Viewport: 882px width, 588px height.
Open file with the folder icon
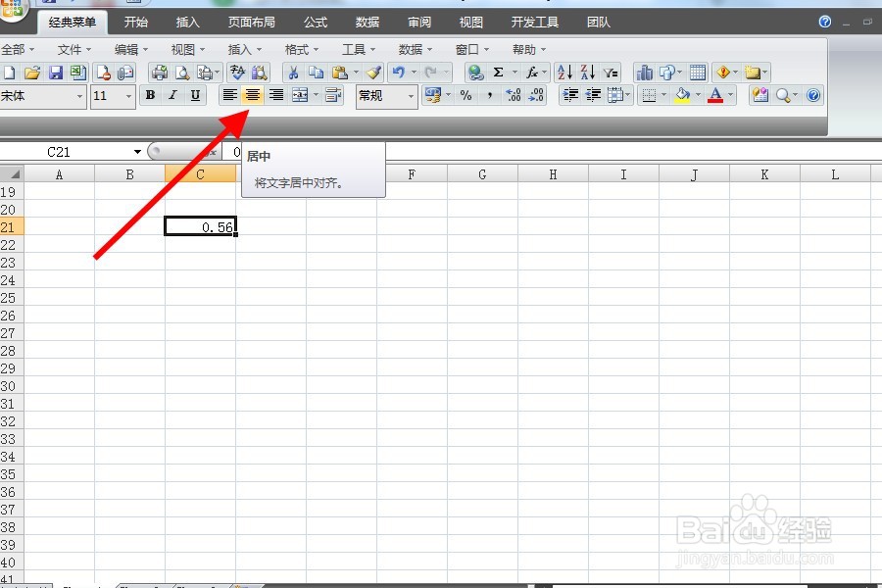click(x=32, y=73)
